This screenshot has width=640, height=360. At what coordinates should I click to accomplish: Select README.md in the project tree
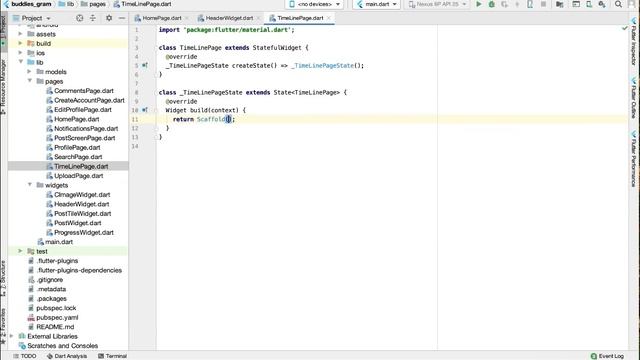55,327
